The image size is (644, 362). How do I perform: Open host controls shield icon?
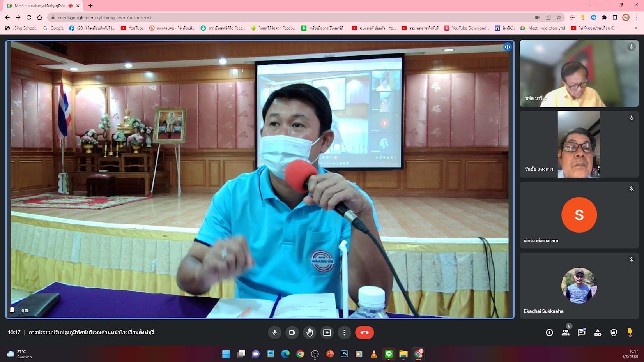tap(614, 332)
